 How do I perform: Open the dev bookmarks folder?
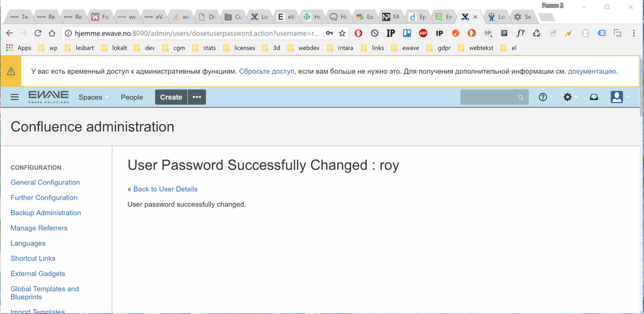tap(145, 48)
